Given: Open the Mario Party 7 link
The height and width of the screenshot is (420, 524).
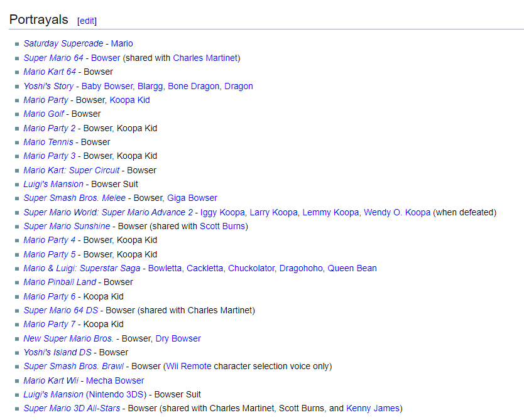Looking at the screenshot, I should click(x=50, y=325).
